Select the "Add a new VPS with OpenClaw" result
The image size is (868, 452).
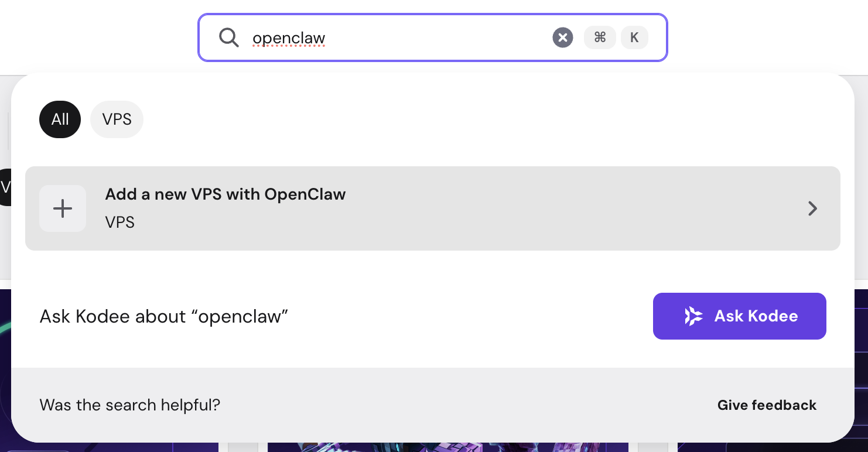(x=225, y=194)
